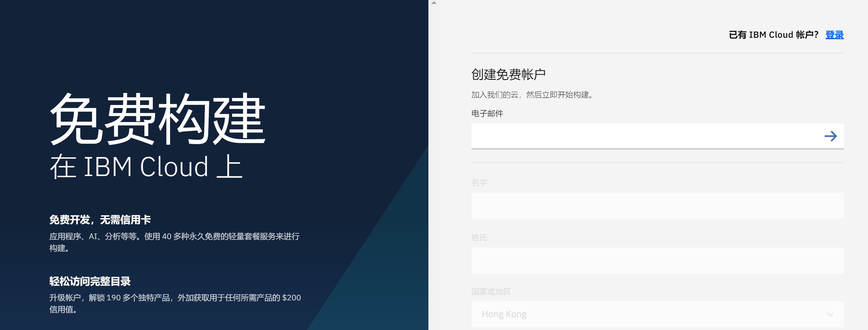This screenshot has height=330, width=868.
Task: Click the paragraph about 40 多种永久免费 services
Action: click(x=175, y=242)
